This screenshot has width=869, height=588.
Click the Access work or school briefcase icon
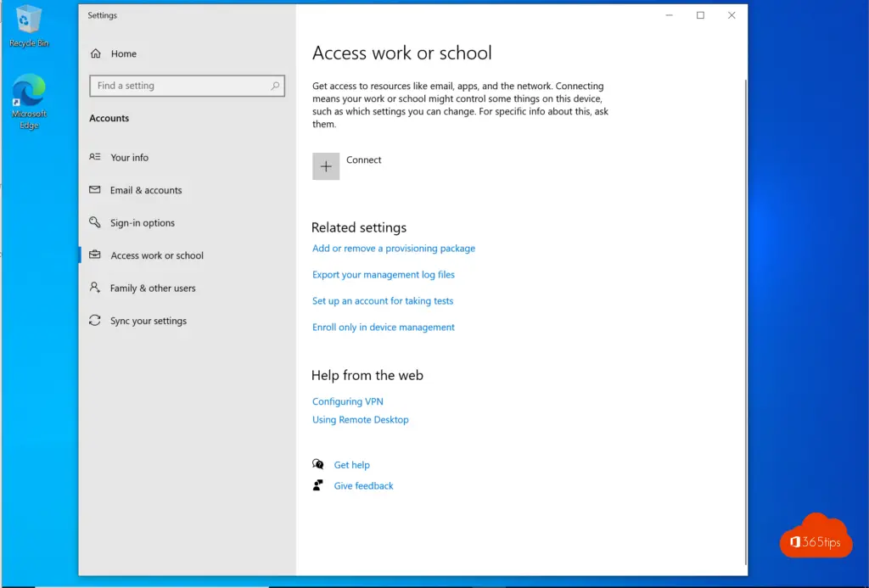pyautogui.click(x=95, y=255)
